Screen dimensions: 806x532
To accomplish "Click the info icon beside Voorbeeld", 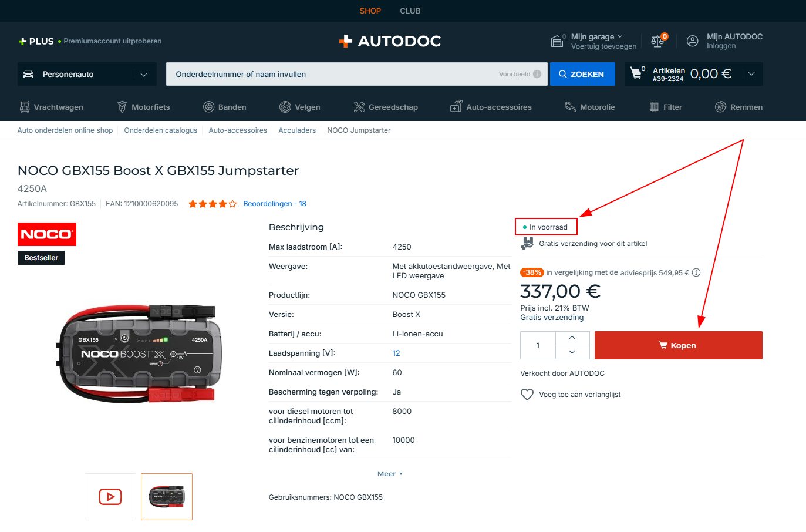I will (x=537, y=74).
